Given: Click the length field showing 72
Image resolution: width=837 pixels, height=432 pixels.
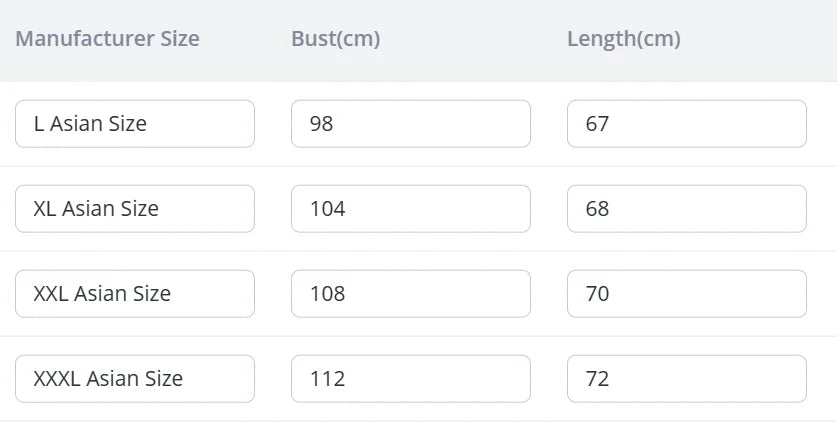Looking at the screenshot, I should (x=687, y=379).
